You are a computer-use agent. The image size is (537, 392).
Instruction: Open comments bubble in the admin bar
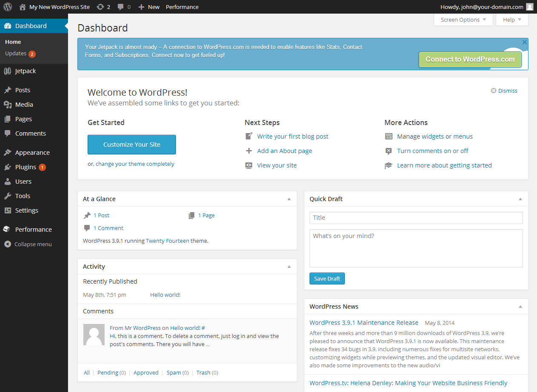pyautogui.click(x=121, y=7)
